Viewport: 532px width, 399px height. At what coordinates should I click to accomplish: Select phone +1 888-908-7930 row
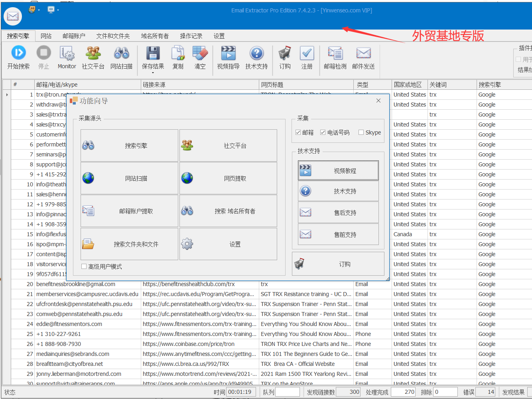click(88, 344)
